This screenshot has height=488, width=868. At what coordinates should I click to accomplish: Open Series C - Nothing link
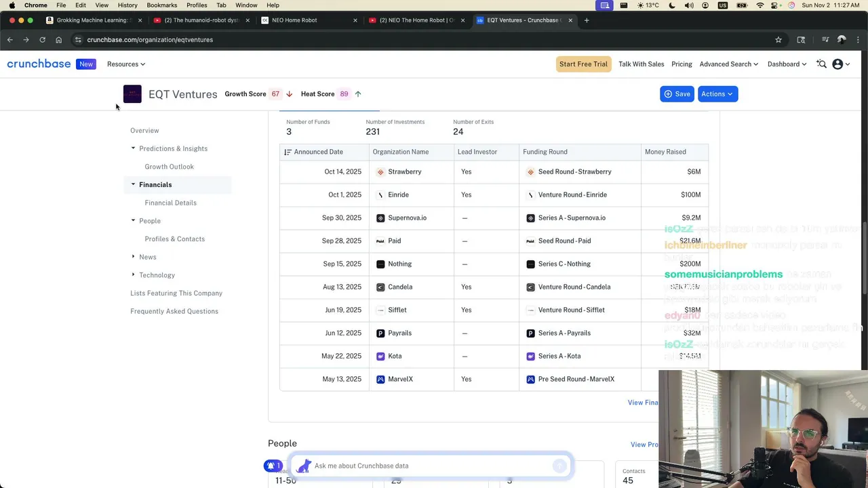pyautogui.click(x=564, y=264)
